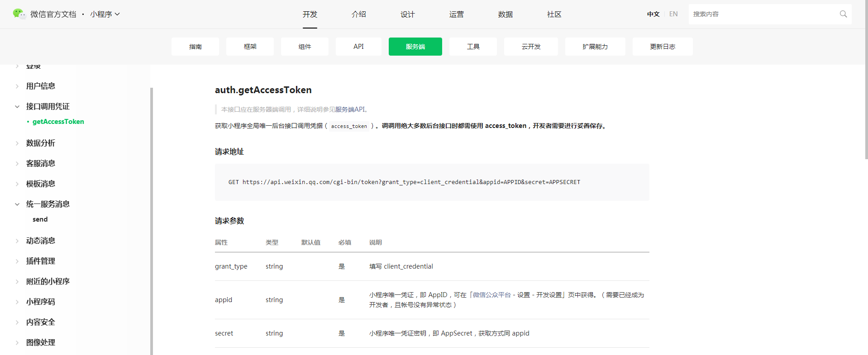This screenshot has width=868, height=355.
Task: Click the sidebar vertical scrollbar
Action: point(152,221)
